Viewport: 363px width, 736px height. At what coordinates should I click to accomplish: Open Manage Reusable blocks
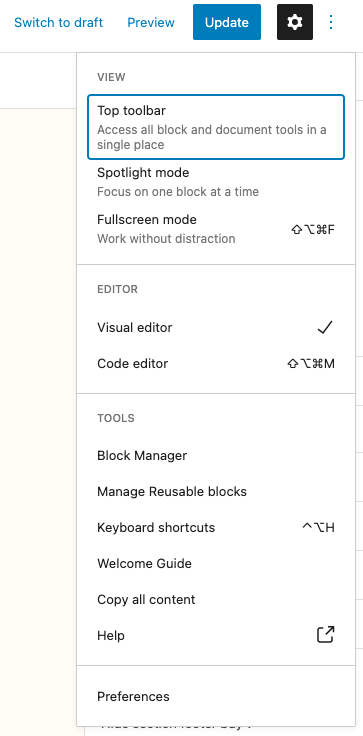[216, 491]
